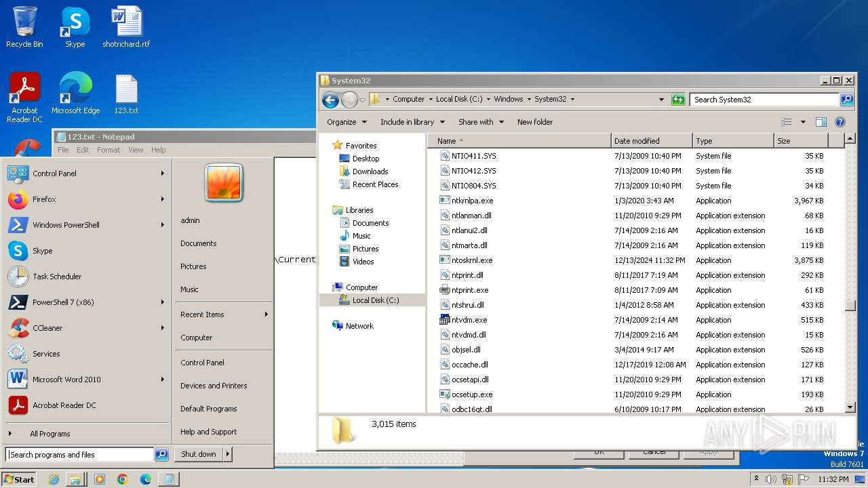Go back in Explorer navigation
Screen dimensions: 868x488
[x=330, y=100]
